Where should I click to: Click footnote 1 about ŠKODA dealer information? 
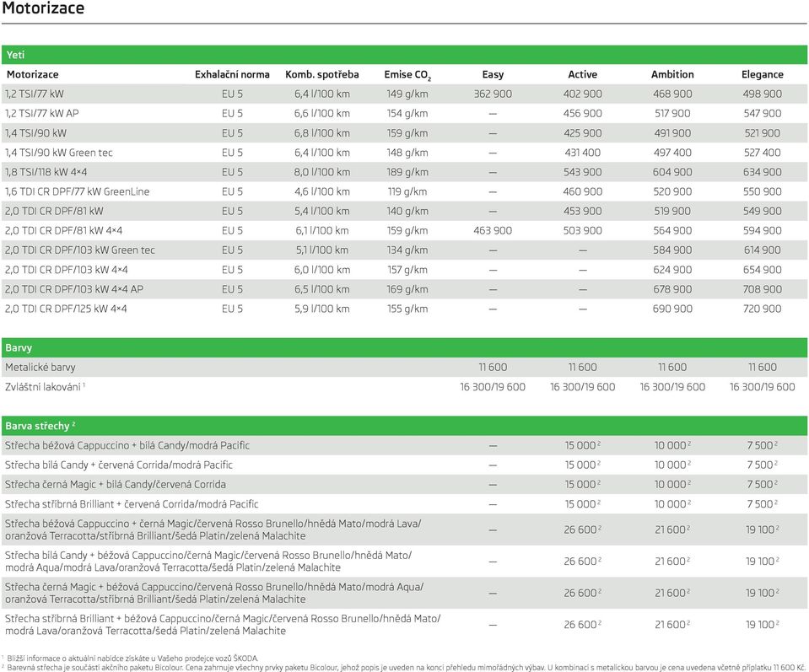pos(130,658)
